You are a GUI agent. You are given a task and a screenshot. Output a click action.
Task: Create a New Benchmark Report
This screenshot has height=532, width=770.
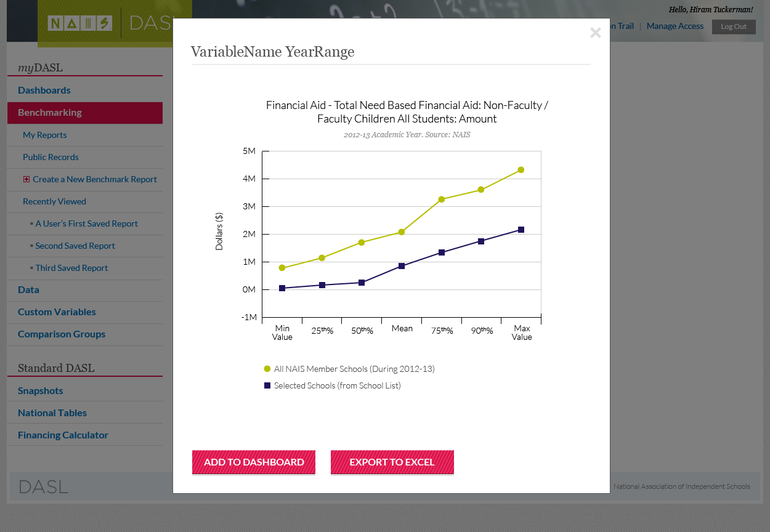pyautogui.click(x=95, y=179)
